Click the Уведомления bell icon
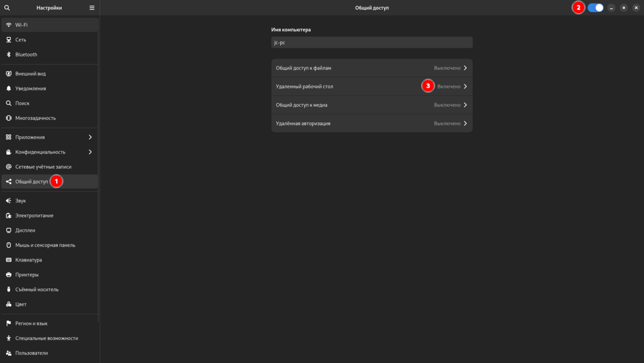 pyautogui.click(x=9, y=88)
